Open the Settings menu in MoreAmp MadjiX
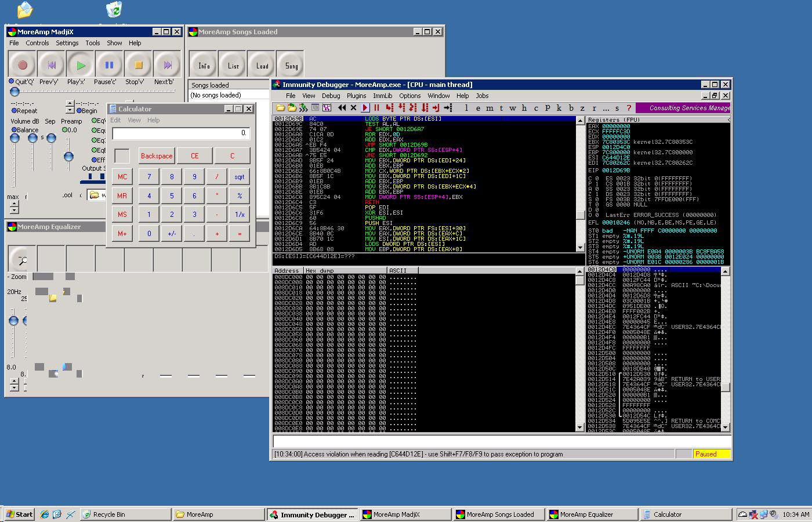The width and height of the screenshot is (812, 522). [67, 43]
